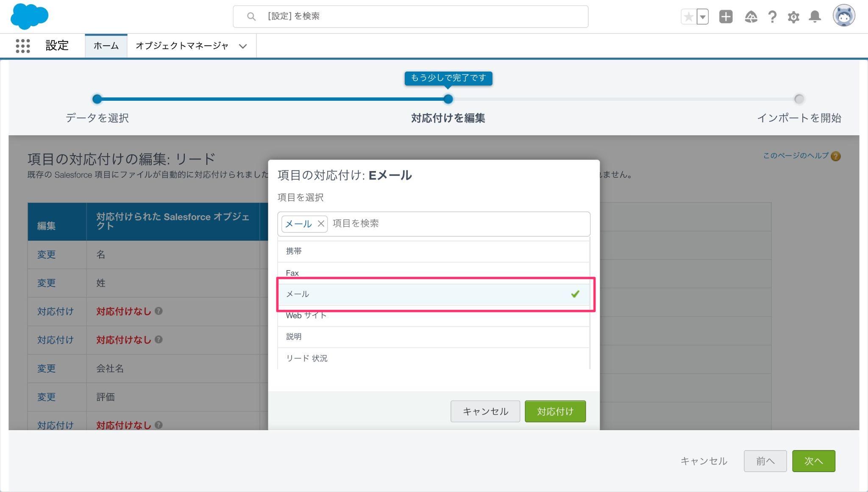Click the 編集 column header

57,222
